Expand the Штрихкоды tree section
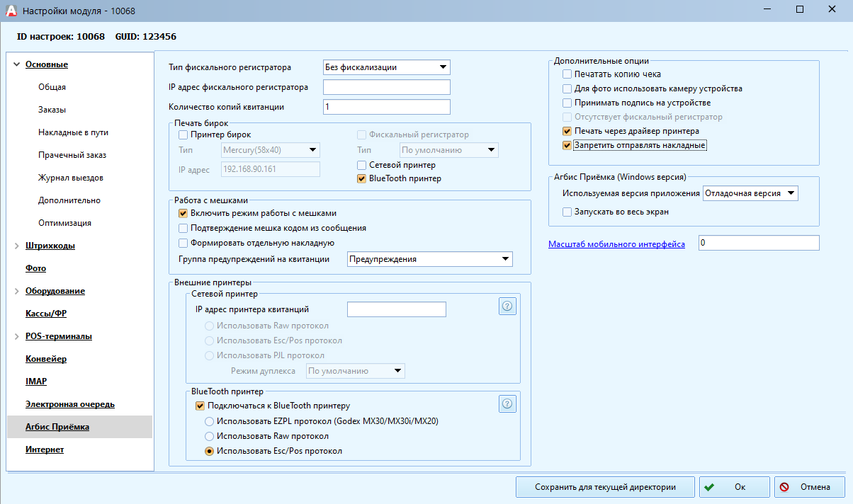853x504 pixels. pos(16,246)
